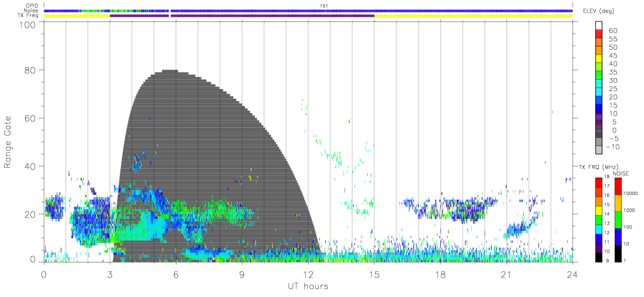Click the red segment of ELEV color bar
This screenshot has height=297, width=644.
pos(599,34)
